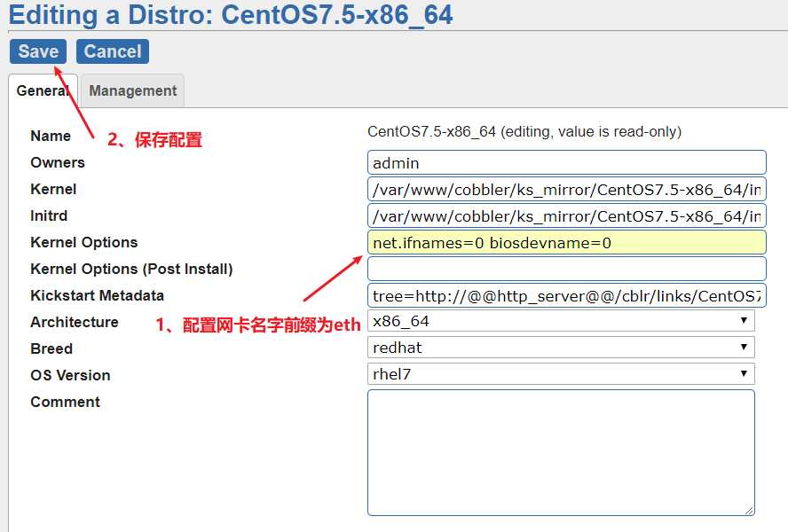Image resolution: width=788 pixels, height=532 pixels.
Task: Click the 'Editing a Distro' page heading
Action: point(231,14)
